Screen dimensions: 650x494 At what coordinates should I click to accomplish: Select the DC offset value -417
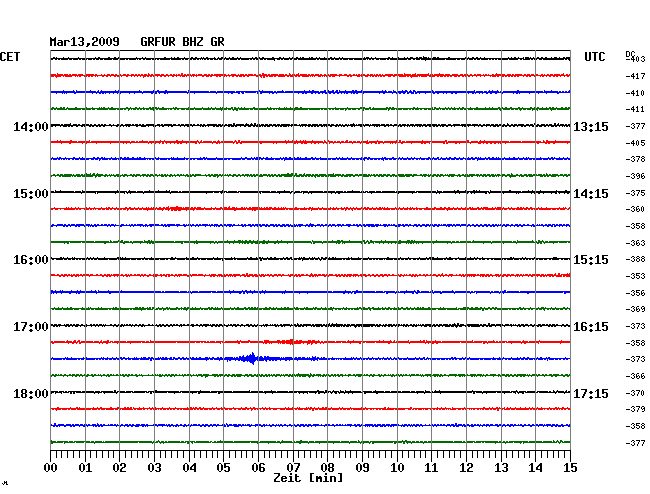(635, 76)
